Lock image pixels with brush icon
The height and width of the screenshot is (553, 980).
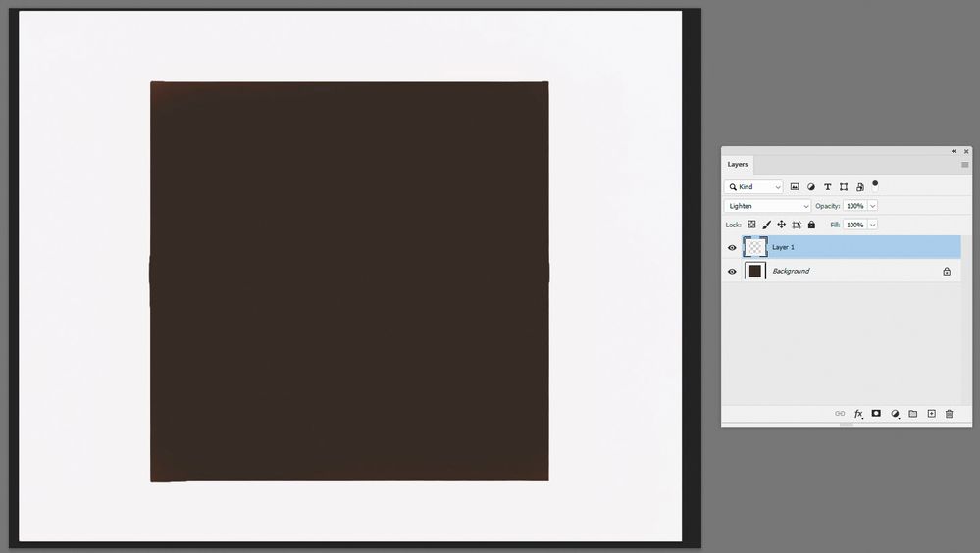[x=767, y=225]
